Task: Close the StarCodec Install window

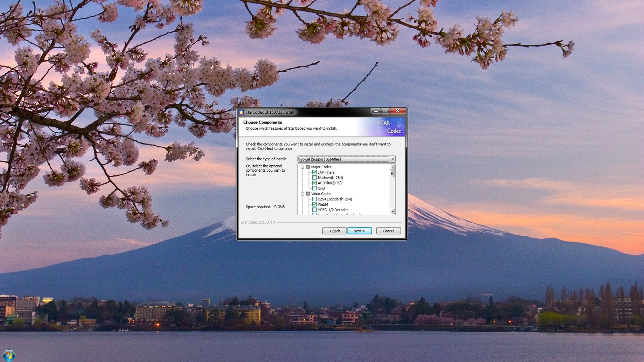Action: 398,111
